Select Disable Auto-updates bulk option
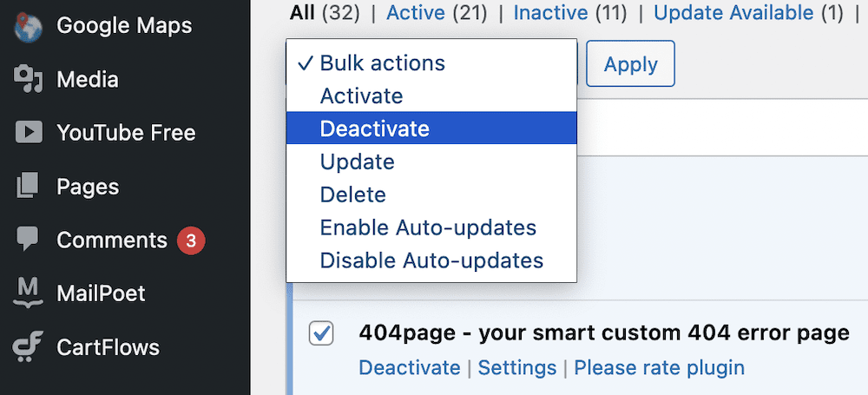The width and height of the screenshot is (868, 395). click(x=431, y=260)
